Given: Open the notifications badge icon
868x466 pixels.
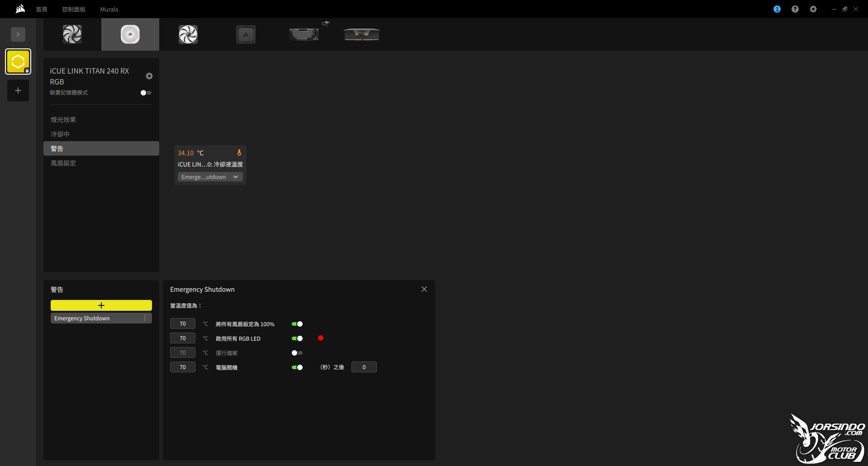Looking at the screenshot, I should pos(777,9).
